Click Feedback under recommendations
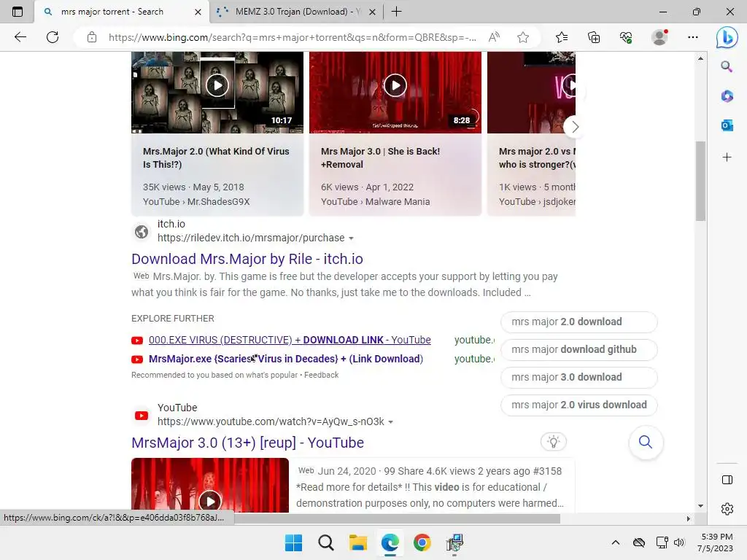Viewport: 747px width, 560px height. point(321,376)
